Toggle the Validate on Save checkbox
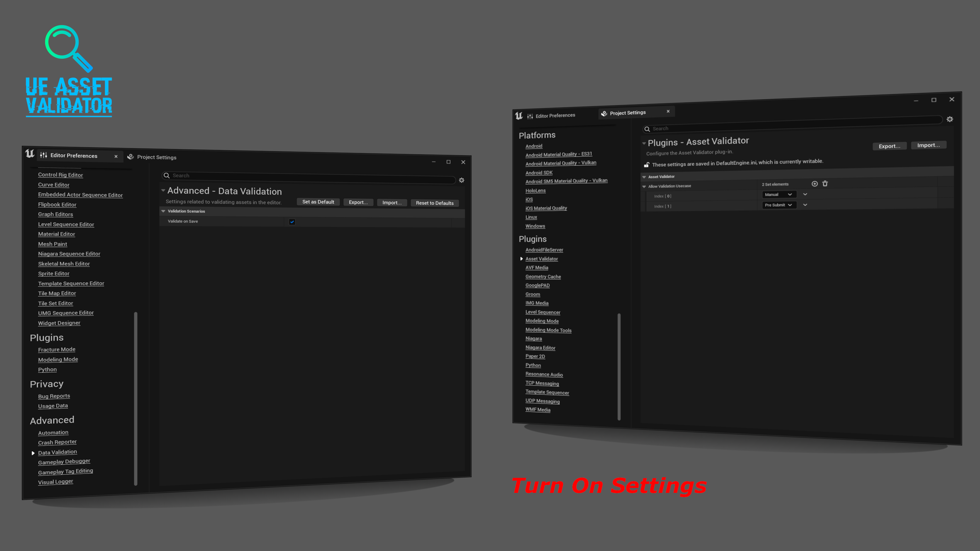 point(292,221)
